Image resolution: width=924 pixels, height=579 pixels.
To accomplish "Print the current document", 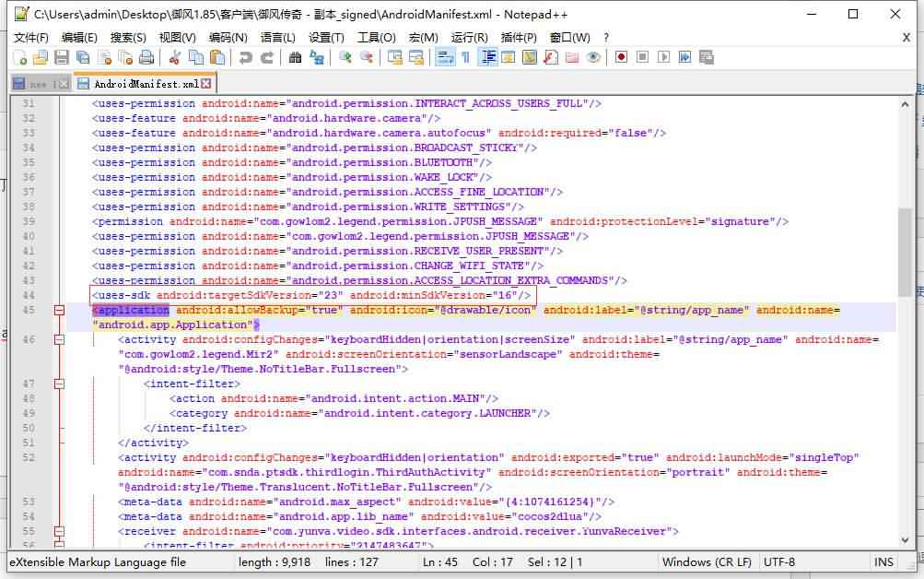I will (146, 57).
